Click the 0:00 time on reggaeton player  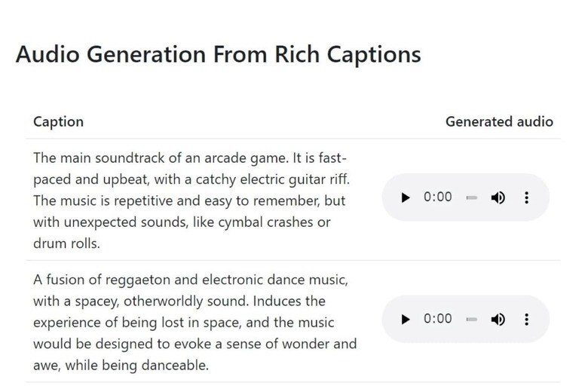[438, 319]
